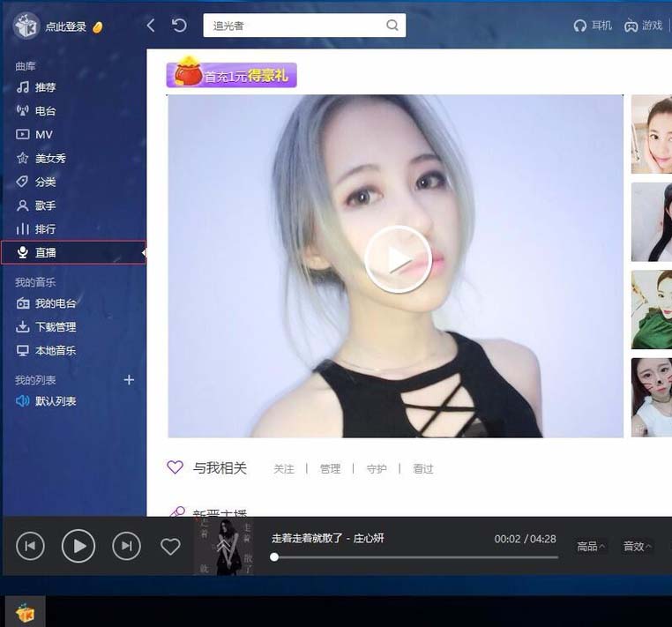
Task: Open the 耳机 headphone section
Action: coord(593,26)
